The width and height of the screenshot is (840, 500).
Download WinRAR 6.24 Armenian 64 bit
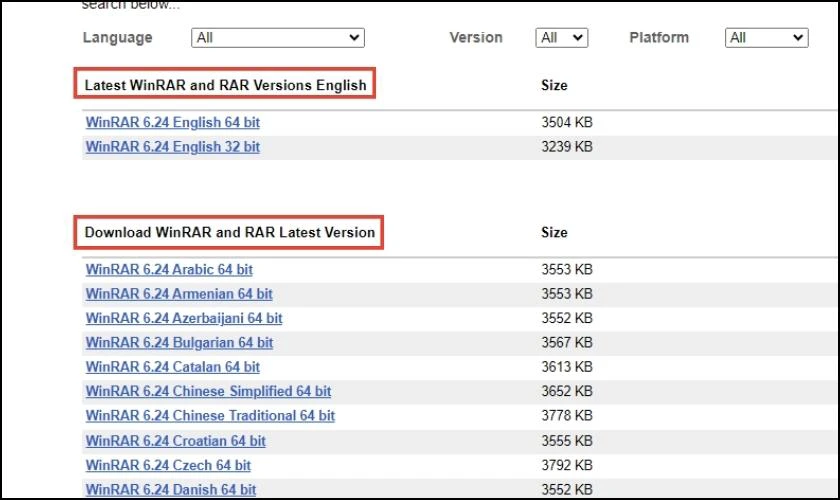pyautogui.click(x=179, y=294)
